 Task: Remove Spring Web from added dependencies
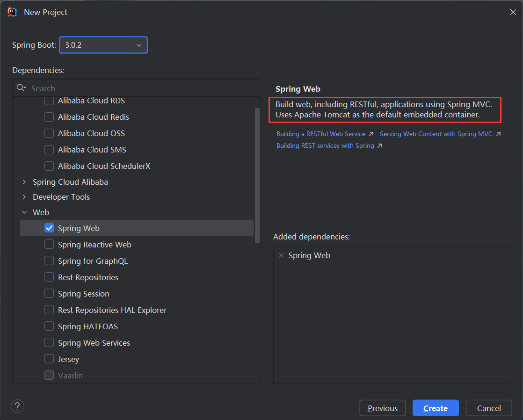point(281,255)
